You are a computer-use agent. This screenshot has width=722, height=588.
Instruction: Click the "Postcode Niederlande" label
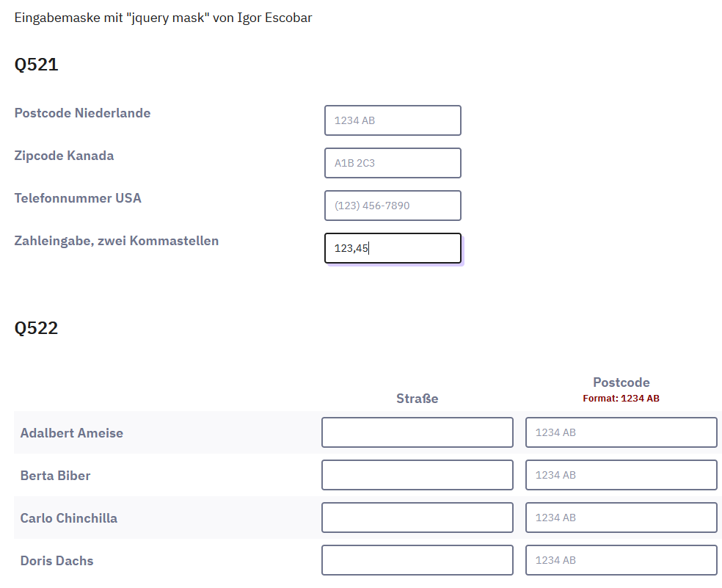pos(82,113)
